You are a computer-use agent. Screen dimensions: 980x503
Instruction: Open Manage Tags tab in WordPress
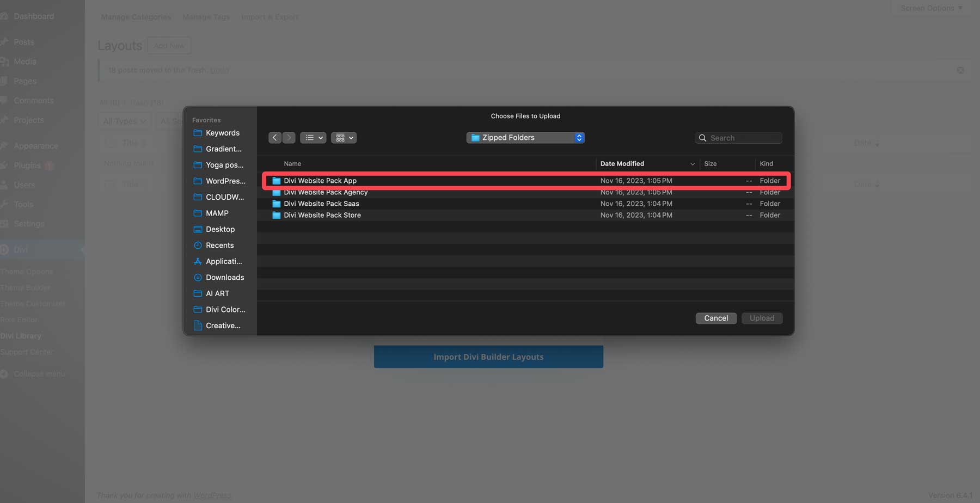(x=206, y=17)
